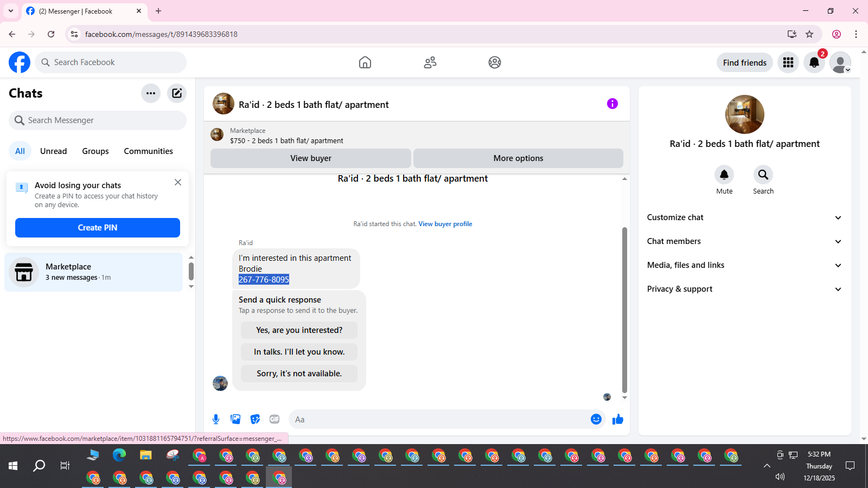Screen dimensions: 868x488
Task: Attach a file with the photo icon
Action: [235, 419]
